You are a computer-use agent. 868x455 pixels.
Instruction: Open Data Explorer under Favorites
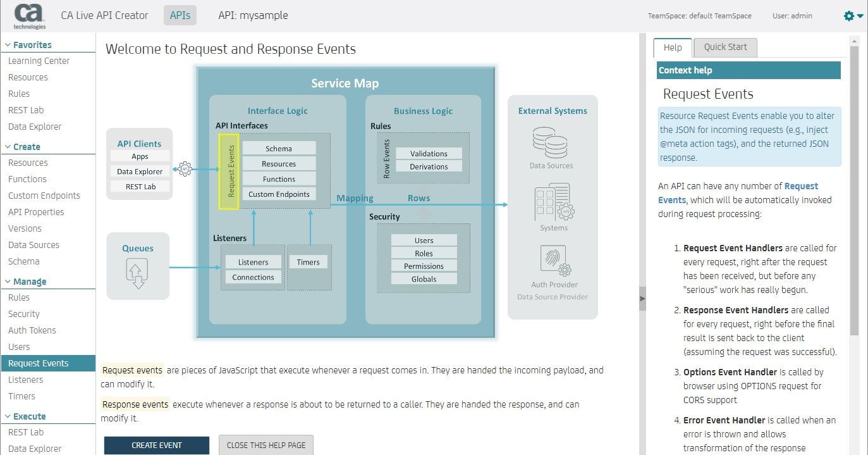point(35,127)
